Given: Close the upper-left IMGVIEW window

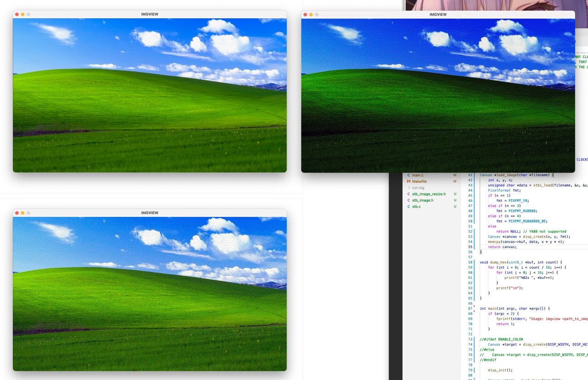Looking at the screenshot, I should coord(17,14).
